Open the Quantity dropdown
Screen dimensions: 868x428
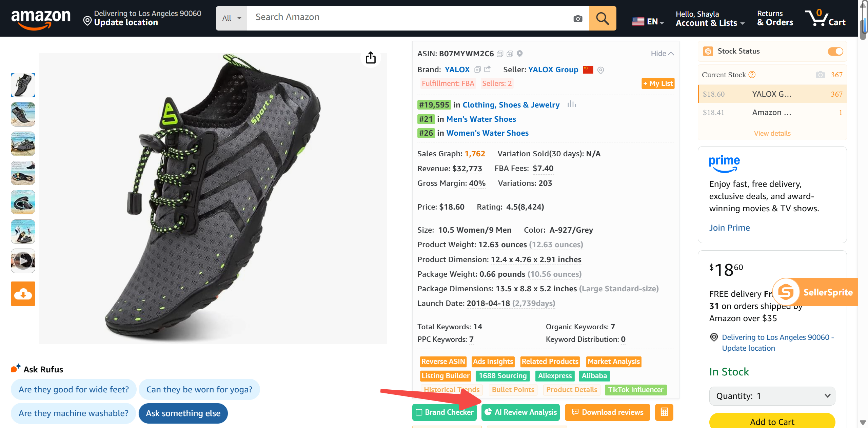pyautogui.click(x=772, y=396)
